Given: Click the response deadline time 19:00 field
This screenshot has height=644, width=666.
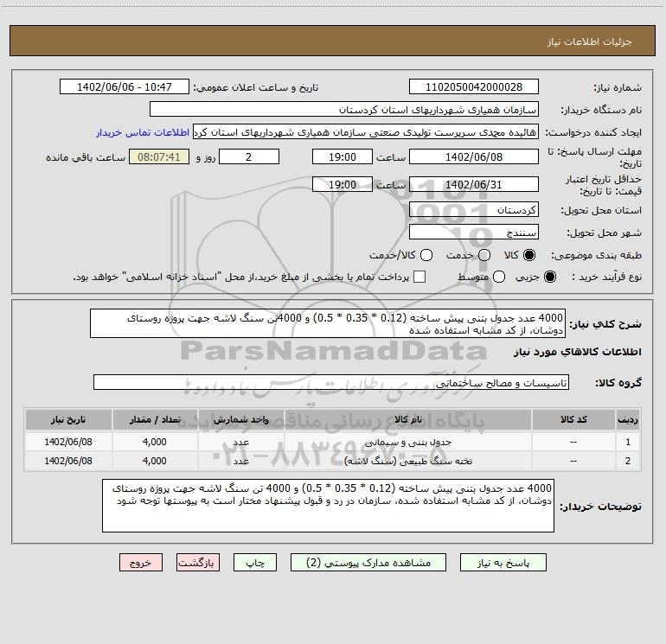Looking at the screenshot, I should 343,156.
